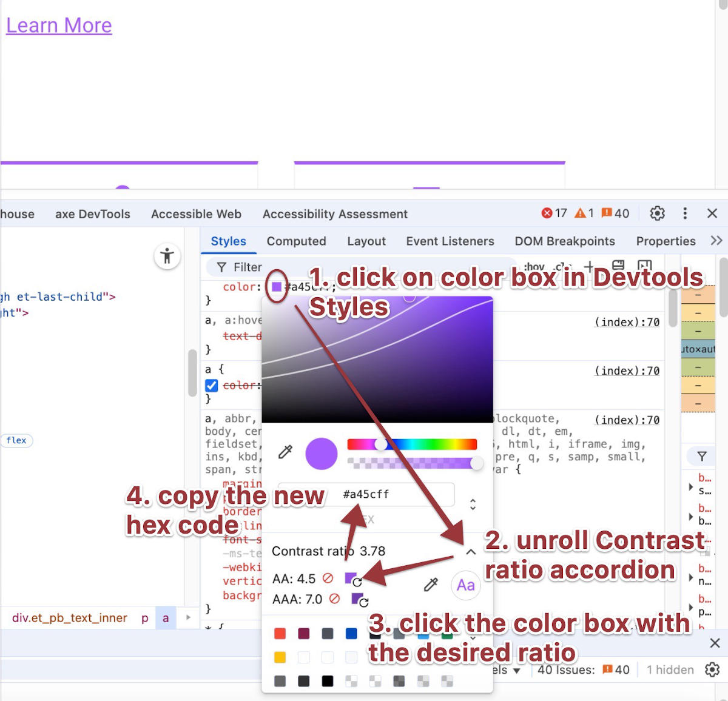
Task: Open DevTools settings gear
Action: (657, 213)
